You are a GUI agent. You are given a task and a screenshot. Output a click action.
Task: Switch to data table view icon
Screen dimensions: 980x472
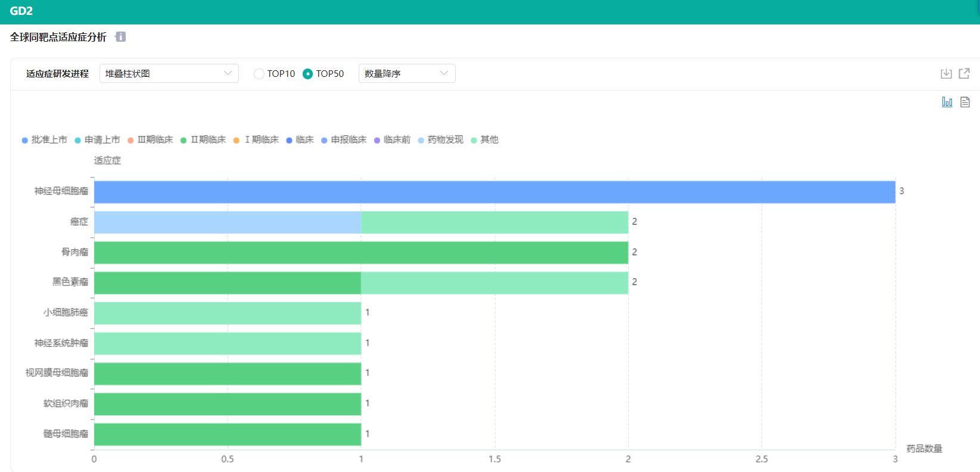(x=965, y=102)
